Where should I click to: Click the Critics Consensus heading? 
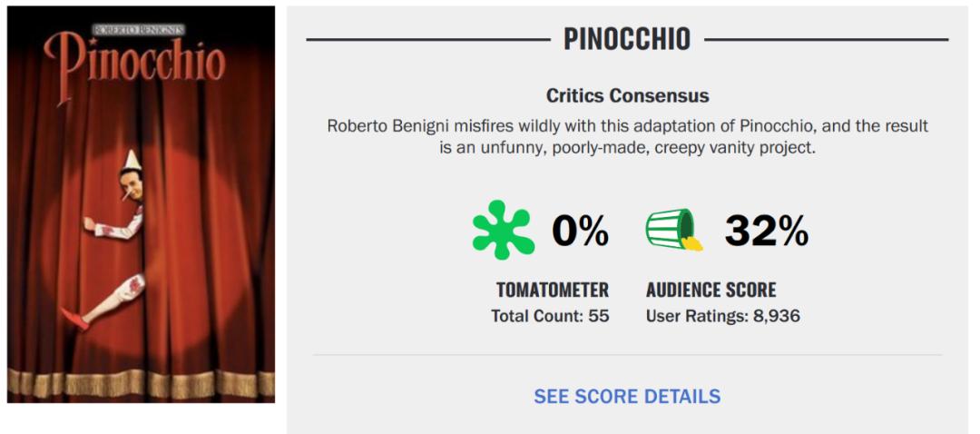tap(627, 95)
